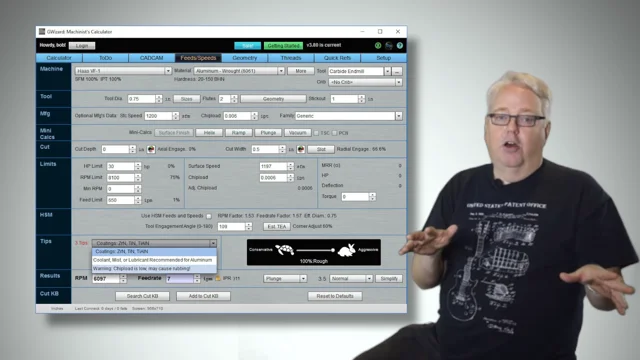Open the Setup tab

(x=383, y=58)
